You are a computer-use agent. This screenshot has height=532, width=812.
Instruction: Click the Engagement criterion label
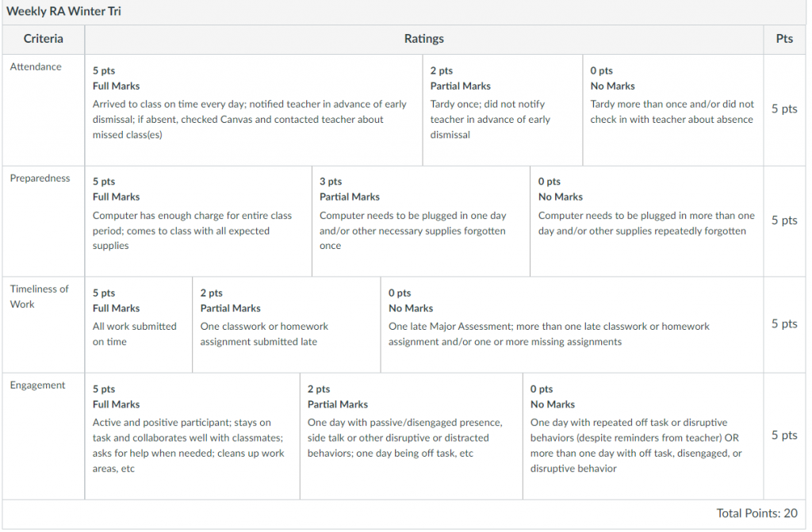38,385
